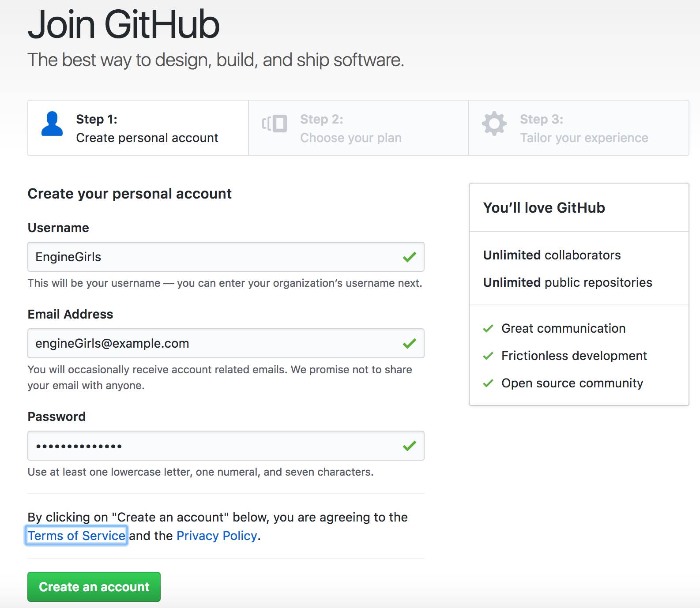
Task: Click the green checkmark in Username field
Action: tap(410, 257)
